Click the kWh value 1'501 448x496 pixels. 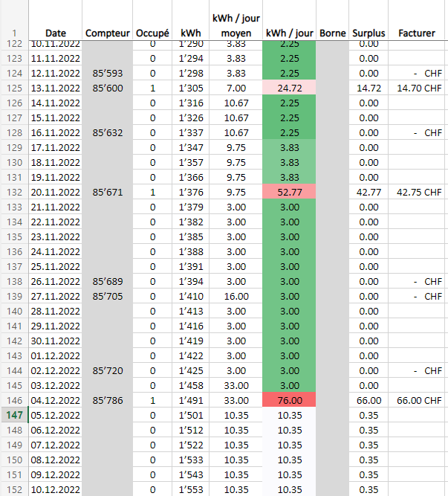(190, 415)
